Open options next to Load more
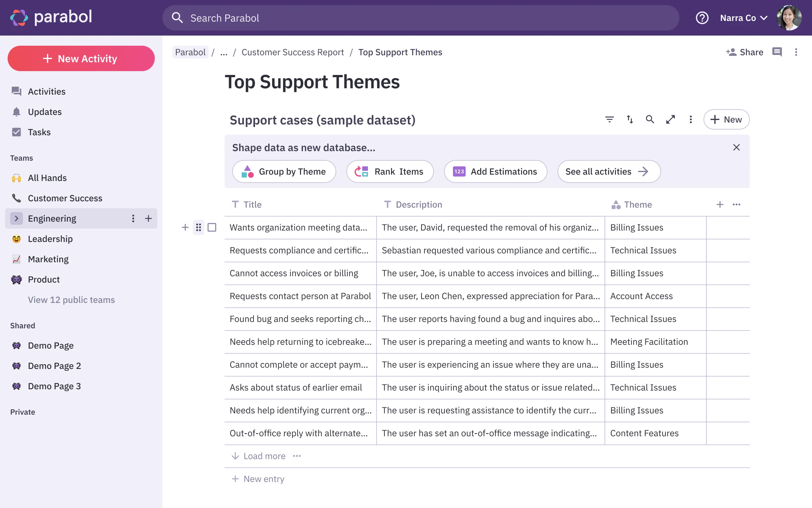 [x=297, y=456]
